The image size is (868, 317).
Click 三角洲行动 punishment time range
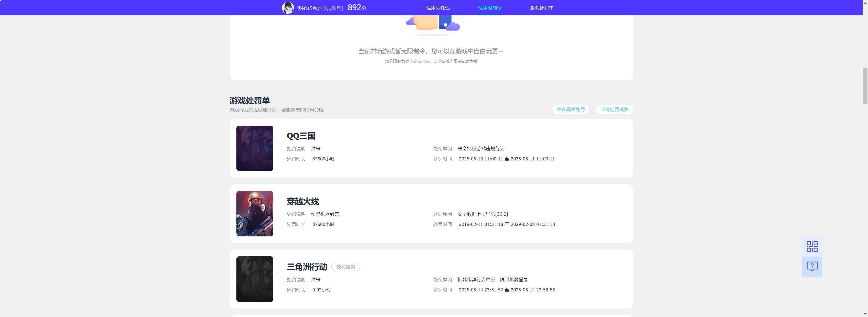pos(507,290)
